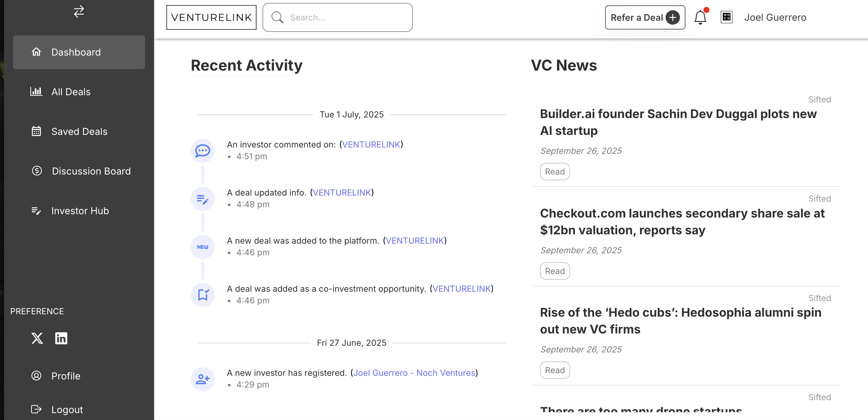
Task: Log out via the Logout item
Action: coord(67,409)
